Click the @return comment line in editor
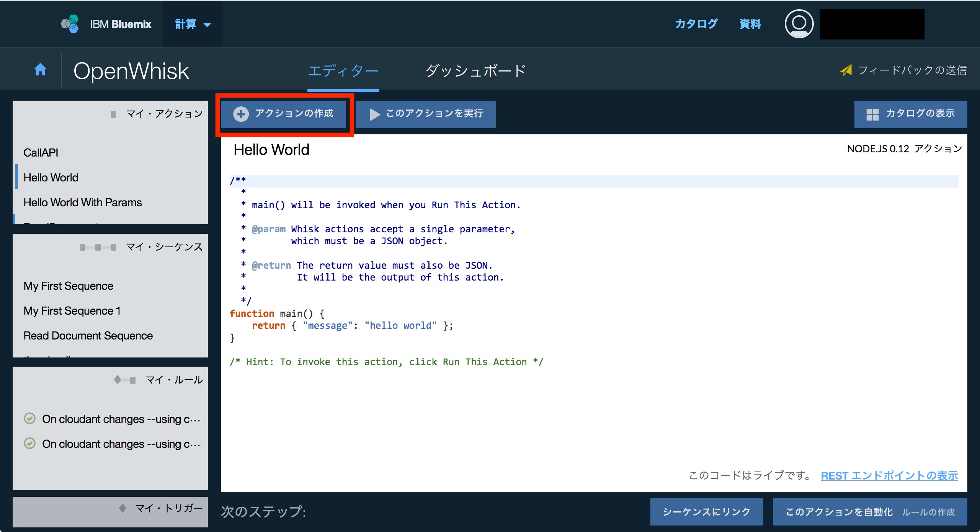Image resolution: width=980 pixels, height=532 pixels. click(367, 265)
